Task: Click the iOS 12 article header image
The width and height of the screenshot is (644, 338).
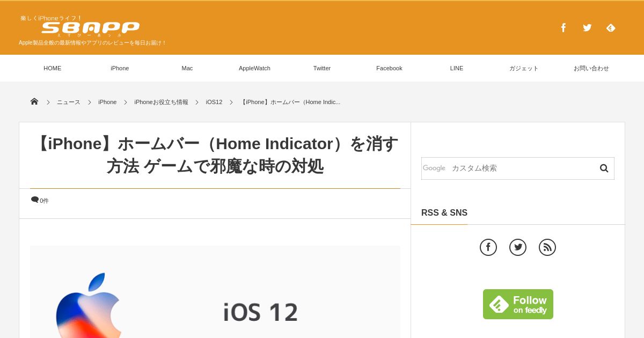Action: (x=215, y=292)
